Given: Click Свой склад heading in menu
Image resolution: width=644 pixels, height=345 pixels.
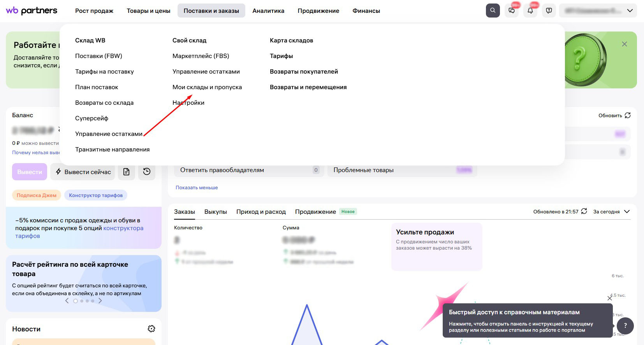Looking at the screenshot, I should tap(189, 40).
